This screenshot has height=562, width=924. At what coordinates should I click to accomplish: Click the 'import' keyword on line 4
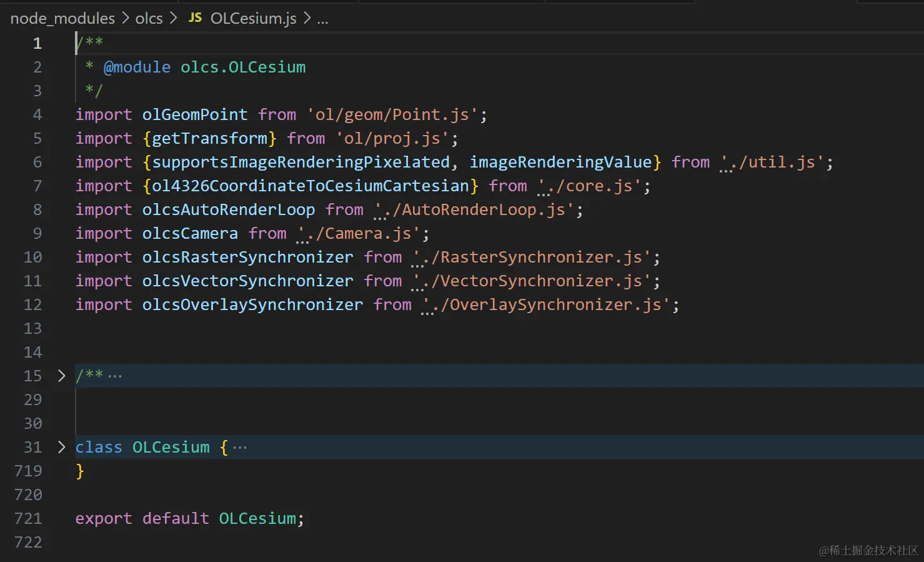pos(104,115)
